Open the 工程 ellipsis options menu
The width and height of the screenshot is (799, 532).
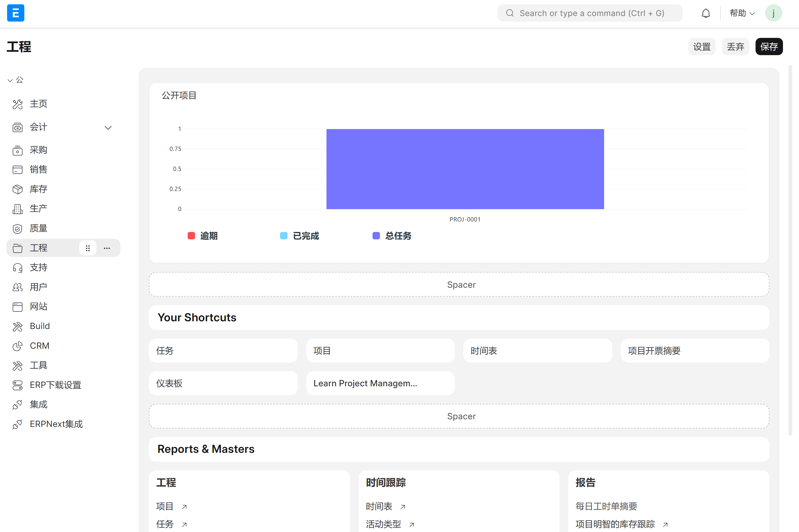(x=107, y=248)
